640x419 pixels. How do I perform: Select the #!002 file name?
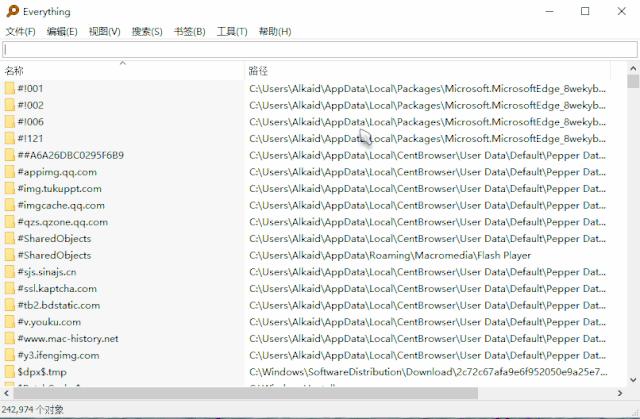click(31, 105)
